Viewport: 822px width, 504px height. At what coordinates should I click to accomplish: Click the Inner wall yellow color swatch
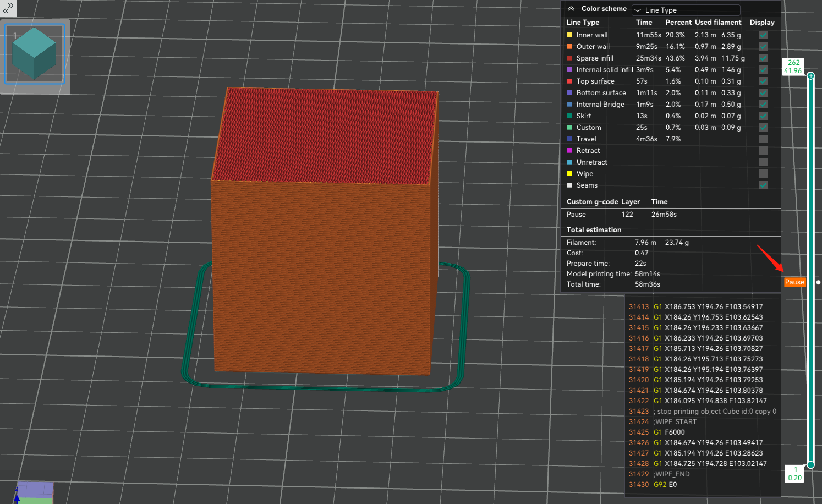click(570, 35)
